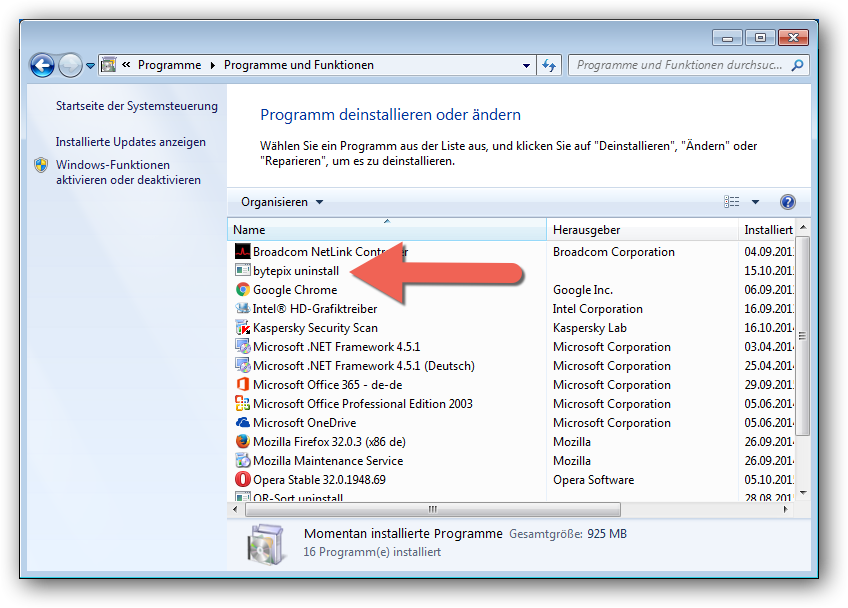Click Programme und Funktionen breadcrumb
The image size is (848, 608).
pyautogui.click(x=299, y=65)
